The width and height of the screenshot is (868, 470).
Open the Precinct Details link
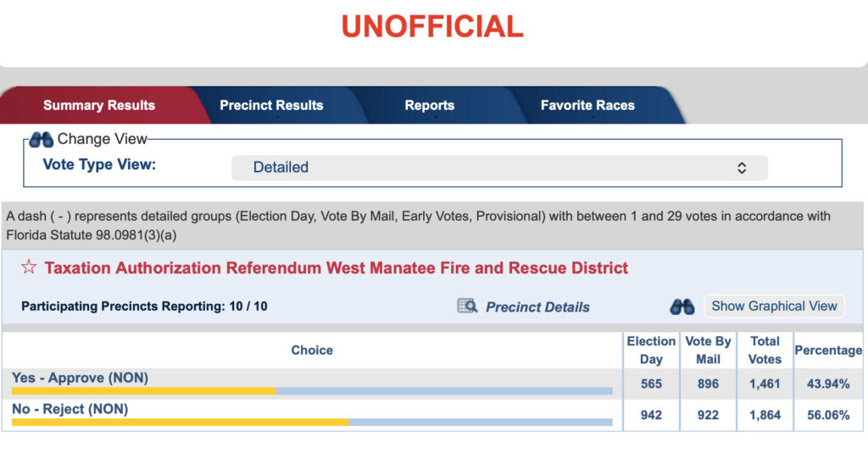(x=537, y=307)
